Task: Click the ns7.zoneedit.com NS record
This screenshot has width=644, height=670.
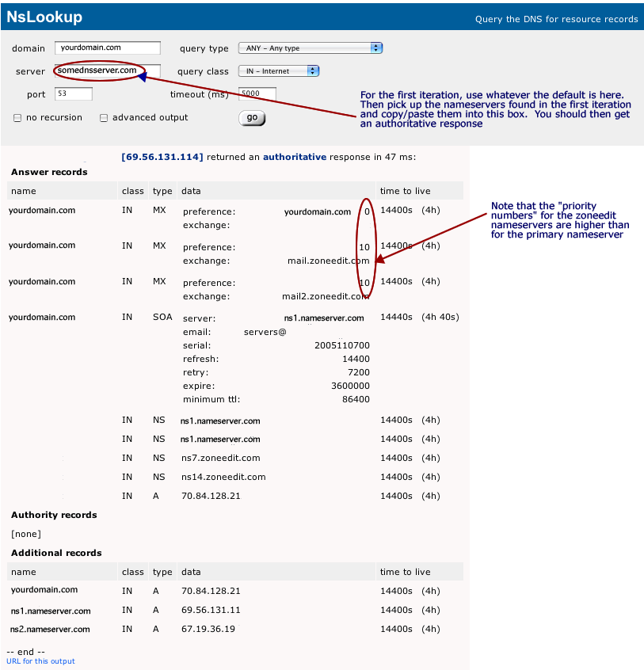Action: 220,458
